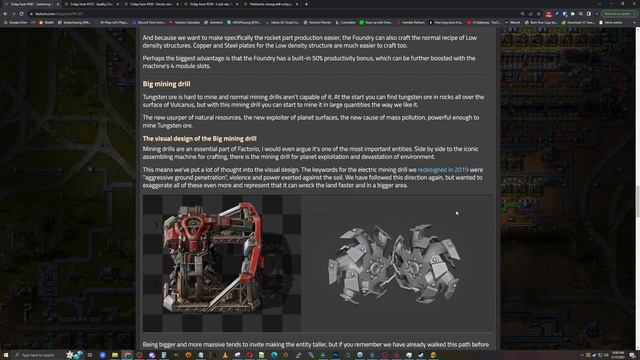
Task: Click the Chrome icon in the taskbar
Action: 127,355
